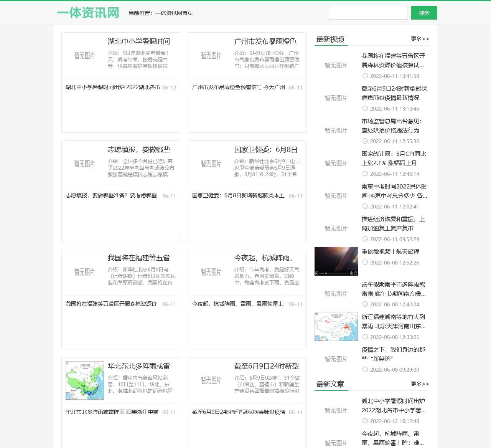This screenshot has width=491, height=448.
Task: Click the clock icon beside 2022-06-11 12:55:36
Action: click(365, 141)
